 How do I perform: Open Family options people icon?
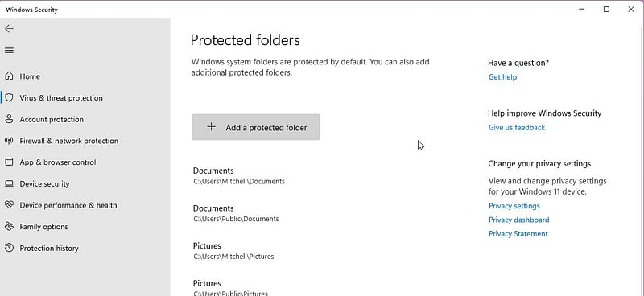(x=9, y=227)
